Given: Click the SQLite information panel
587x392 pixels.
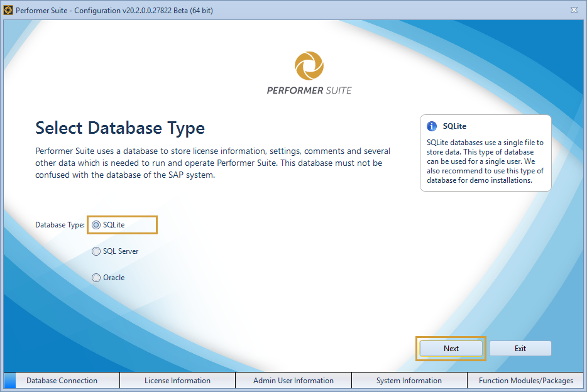Looking at the screenshot, I should point(485,153).
